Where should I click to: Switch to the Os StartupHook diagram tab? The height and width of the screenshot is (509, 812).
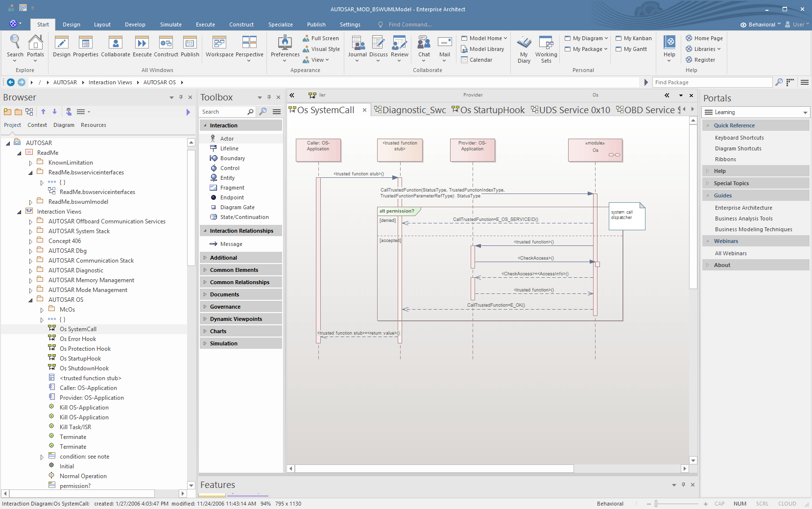coord(488,110)
